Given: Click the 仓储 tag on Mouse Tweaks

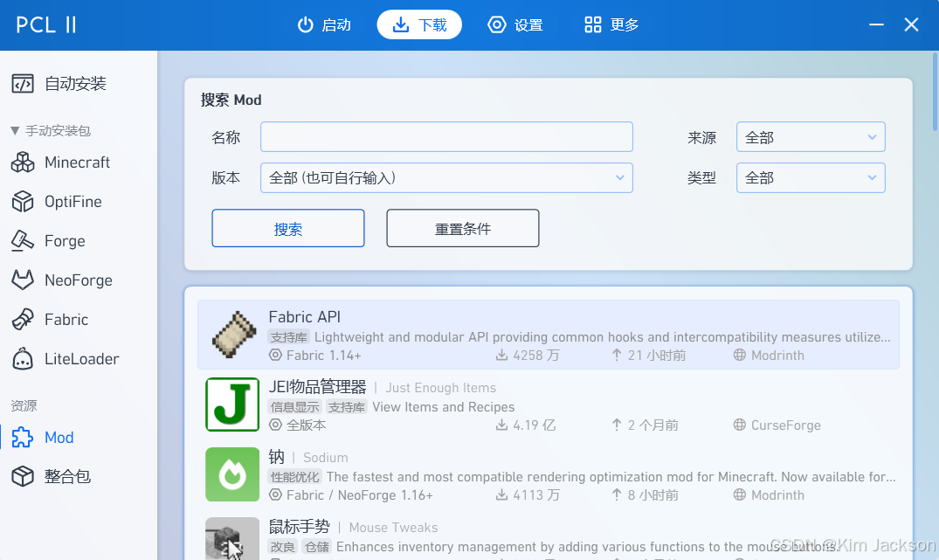Looking at the screenshot, I should [x=317, y=547].
